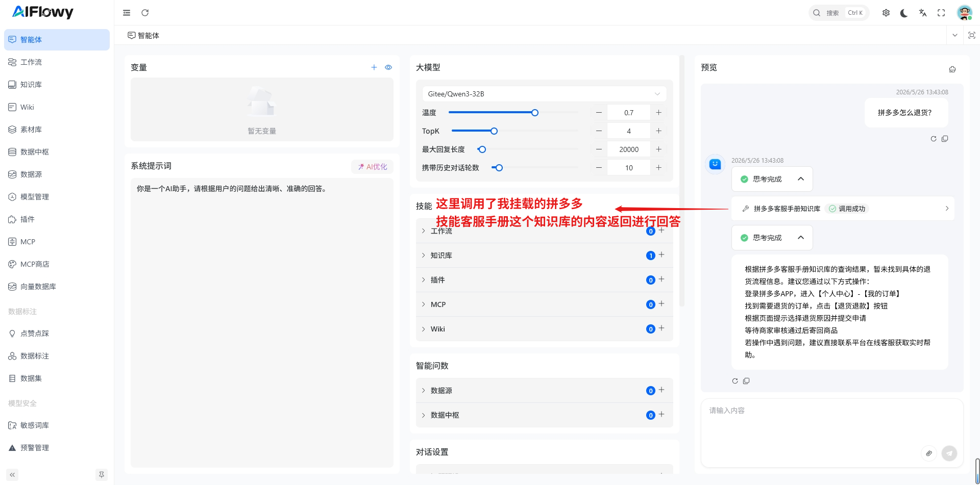Add a 插件 skill with plus
Image resolution: width=980 pixels, height=485 pixels.
tap(661, 279)
